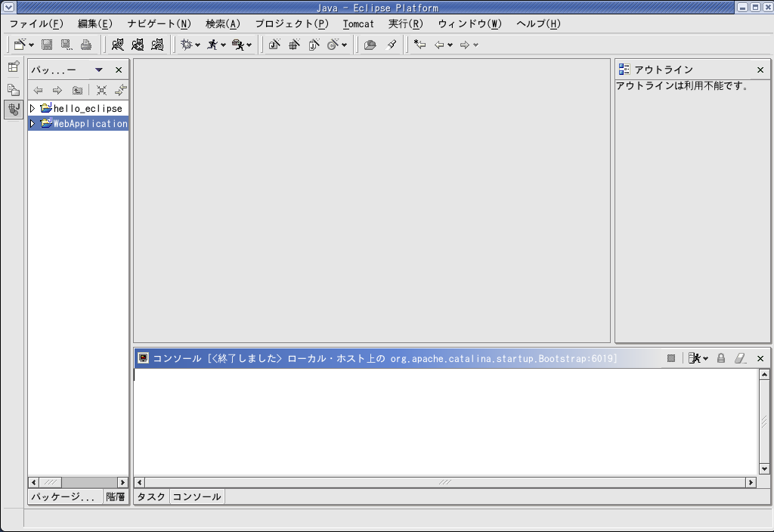The image size is (774, 532).
Task: Click console vertical scrollbar down arrow
Action: click(x=764, y=469)
